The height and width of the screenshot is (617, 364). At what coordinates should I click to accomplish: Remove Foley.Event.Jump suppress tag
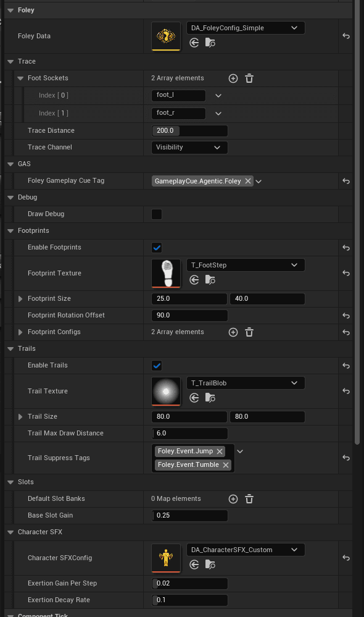pyautogui.click(x=220, y=451)
